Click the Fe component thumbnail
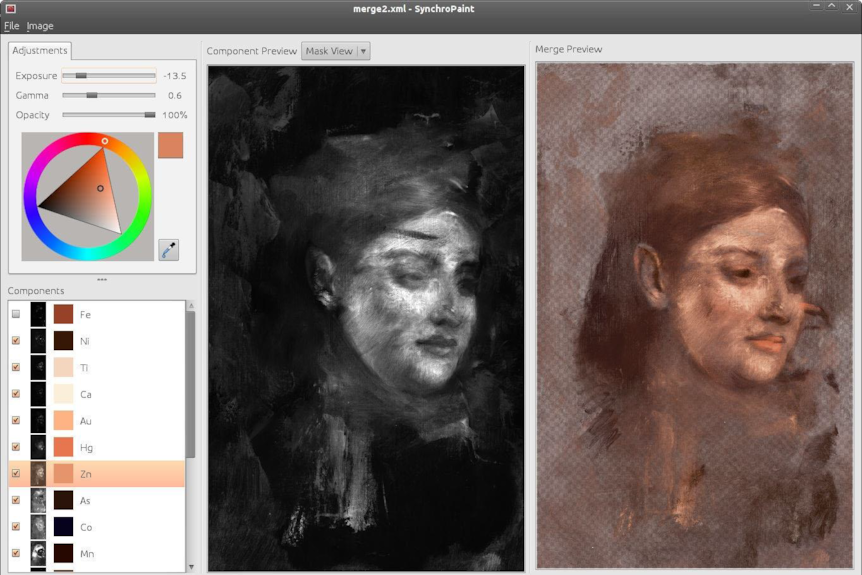The height and width of the screenshot is (575, 862). 38,314
